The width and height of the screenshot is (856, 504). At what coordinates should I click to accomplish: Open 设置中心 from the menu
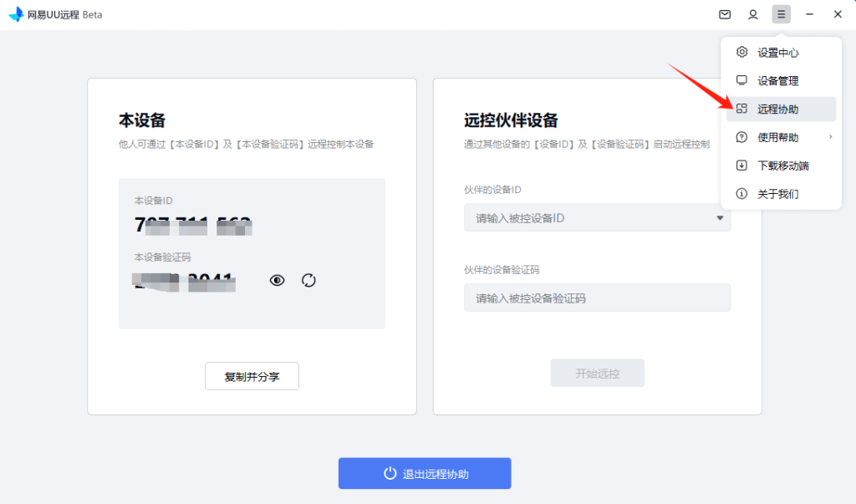[781, 53]
